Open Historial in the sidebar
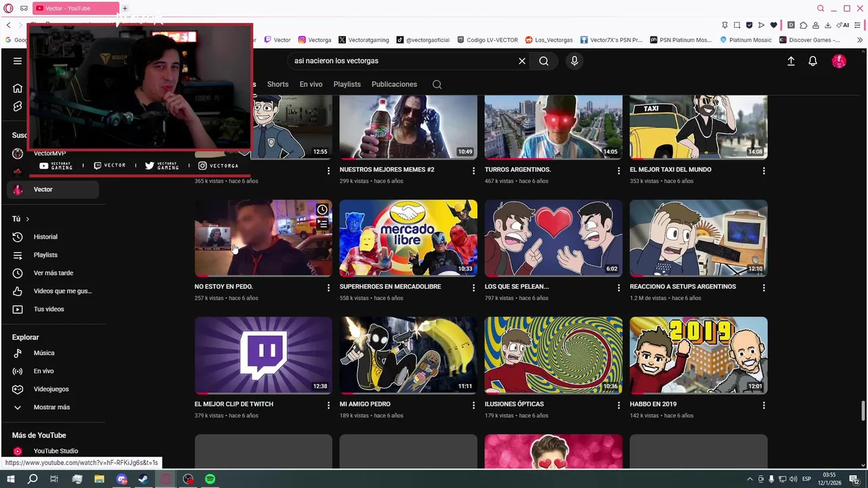 (52, 237)
